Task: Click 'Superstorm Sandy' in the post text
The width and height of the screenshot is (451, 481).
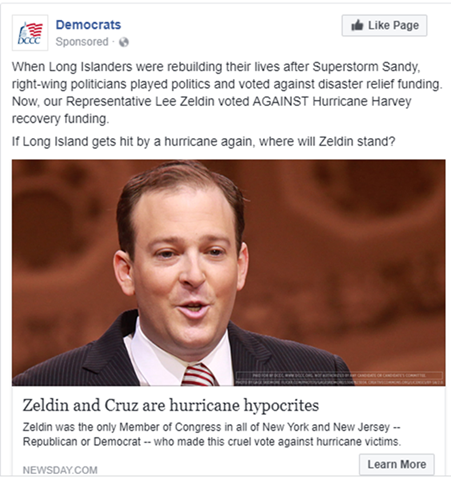Action: coord(366,67)
